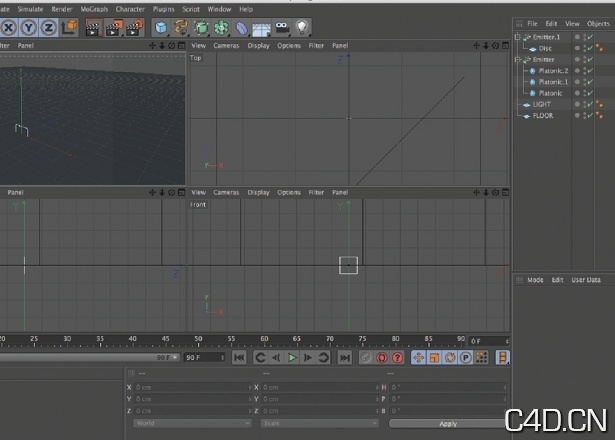The image size is (615, 440).
Task: Toggle the Y axis lock
Action: 28,27
